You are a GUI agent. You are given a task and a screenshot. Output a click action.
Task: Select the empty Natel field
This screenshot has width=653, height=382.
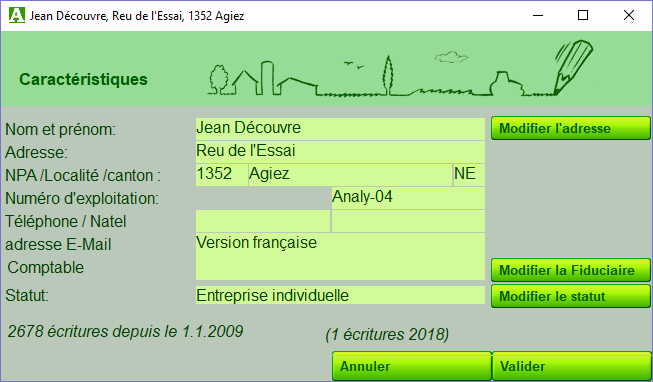click(408, 221)
